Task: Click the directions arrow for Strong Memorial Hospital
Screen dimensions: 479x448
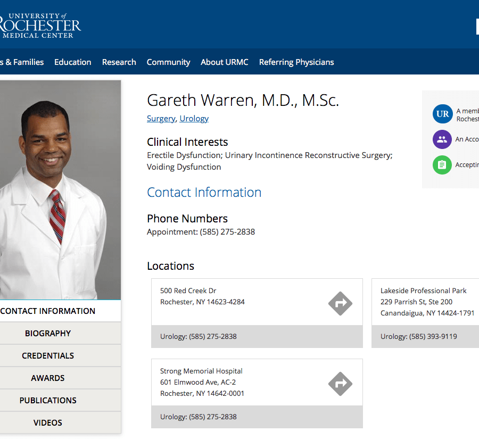Action: tap(340, 384)
